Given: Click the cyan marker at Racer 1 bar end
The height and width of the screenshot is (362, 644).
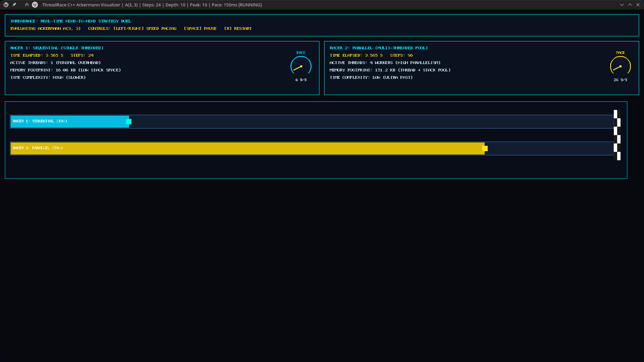Looking at the screenshot, I should [x=129, y=122].
